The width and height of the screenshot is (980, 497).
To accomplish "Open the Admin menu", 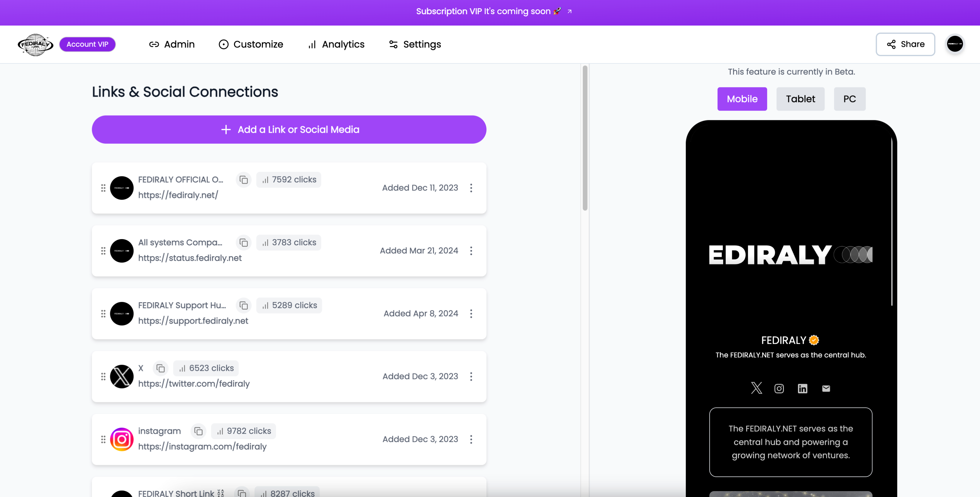I will coord(179,44).
